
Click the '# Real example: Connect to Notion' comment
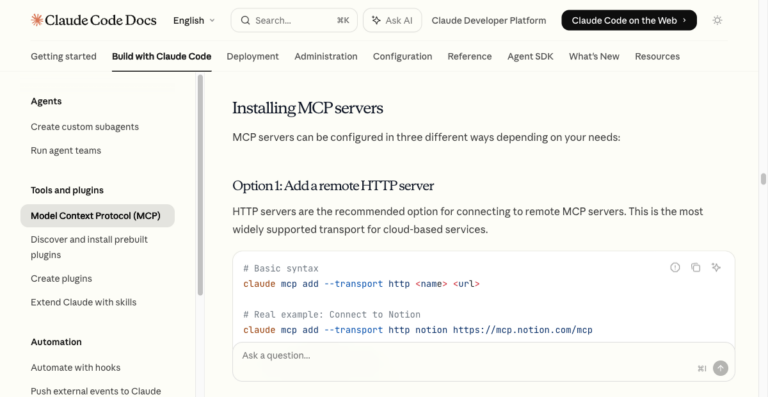[x=332, y=314]
